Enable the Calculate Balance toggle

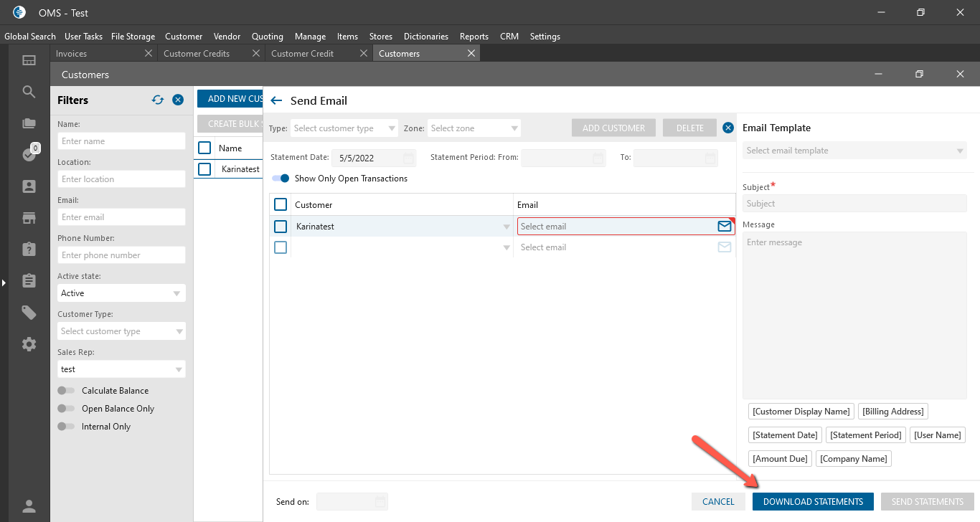point(66,391)
